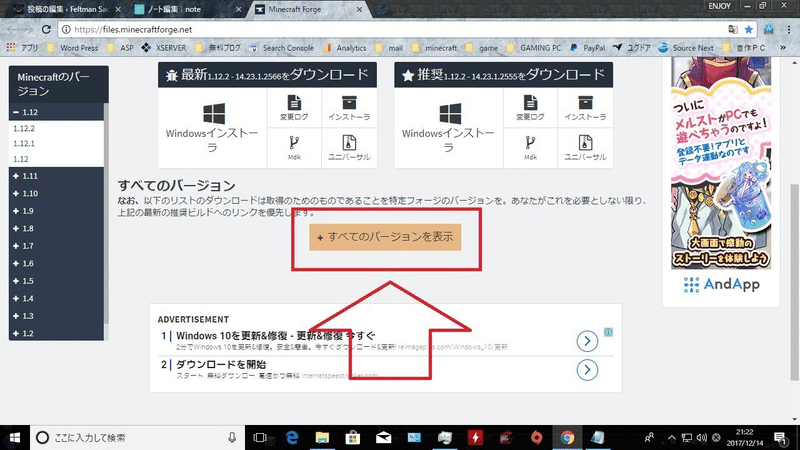Open the Word Press bookmark
The width and height of the screenshot is (800, 450).
pyautogui.click(x=72, y=47)
